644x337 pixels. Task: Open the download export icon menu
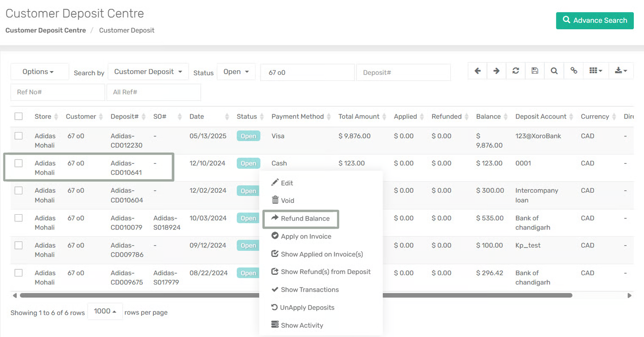click(621, 71)
